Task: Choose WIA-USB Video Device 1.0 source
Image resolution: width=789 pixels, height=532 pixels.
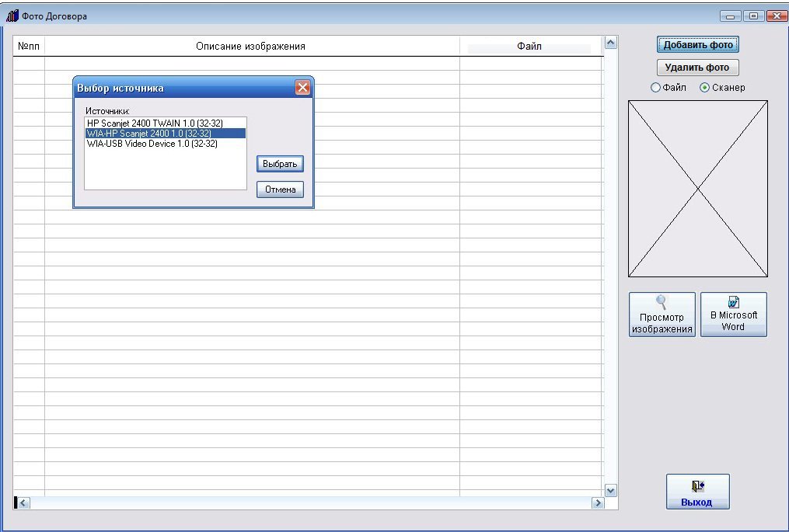Action: pos(165,144)
